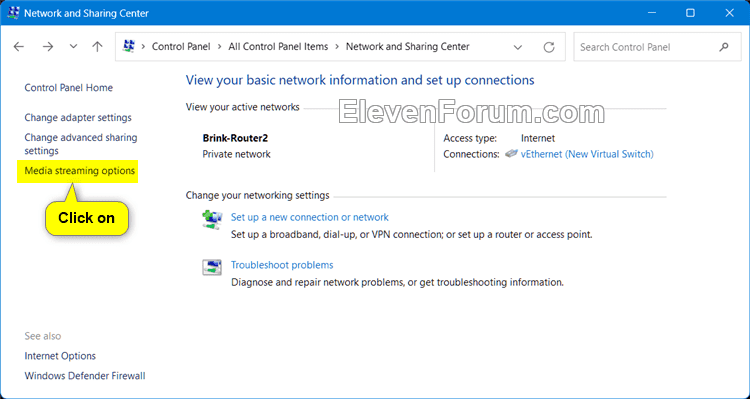Click the Network and Sharing Center title icon
This screenshot has width=750, height=399.
(x=13, y=13)
